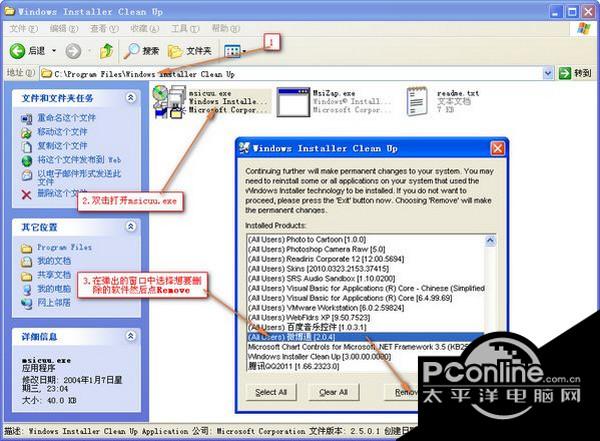Open Back button history dropdown arrow
This screenshot has width=600, height=441.
coord(54,51)
